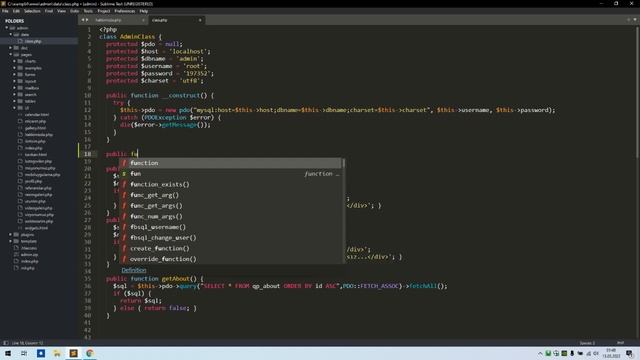Choose func_get_arg() from autocomplete
The height and width of the screenshot is (360, 640).
pos(231,195)
